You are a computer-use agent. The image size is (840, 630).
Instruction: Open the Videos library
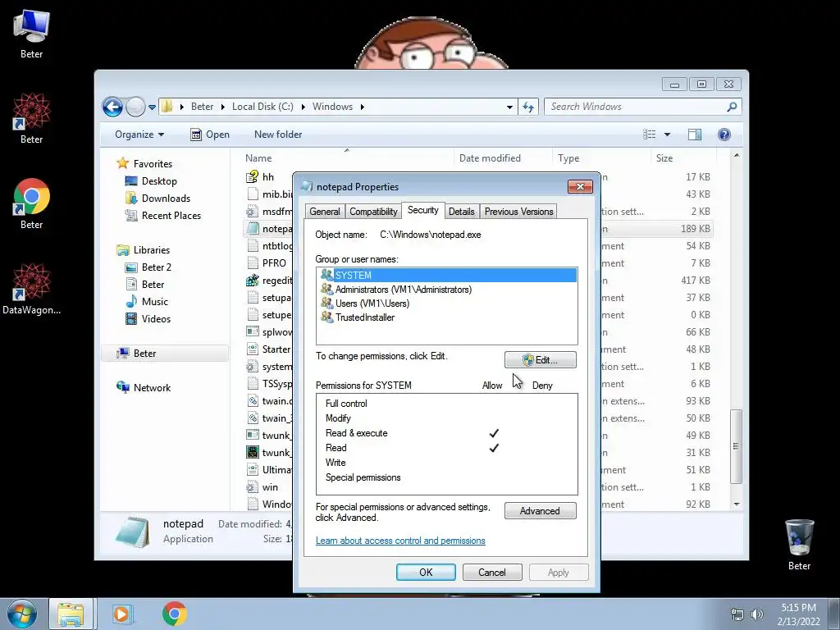click(x=148, y=319)
